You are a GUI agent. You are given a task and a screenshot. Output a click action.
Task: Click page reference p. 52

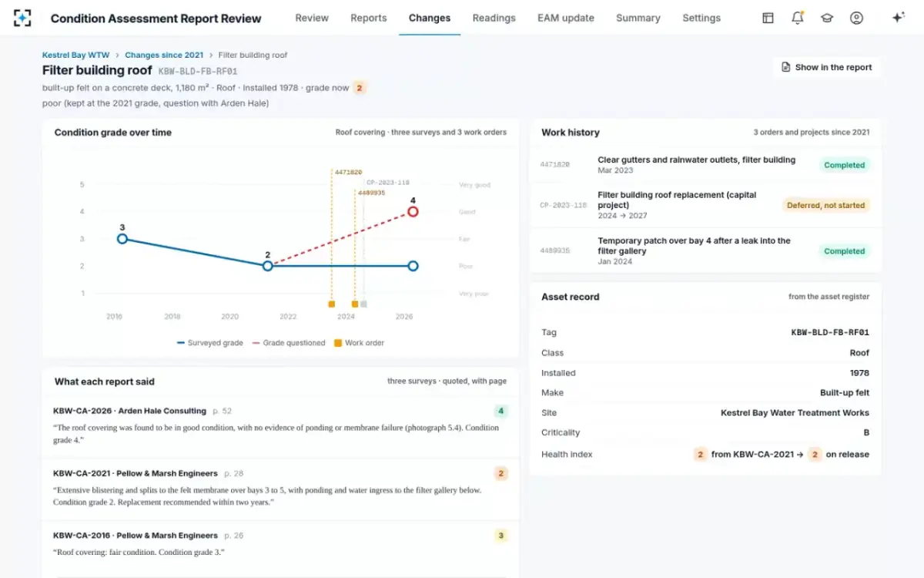click(222, 411)
